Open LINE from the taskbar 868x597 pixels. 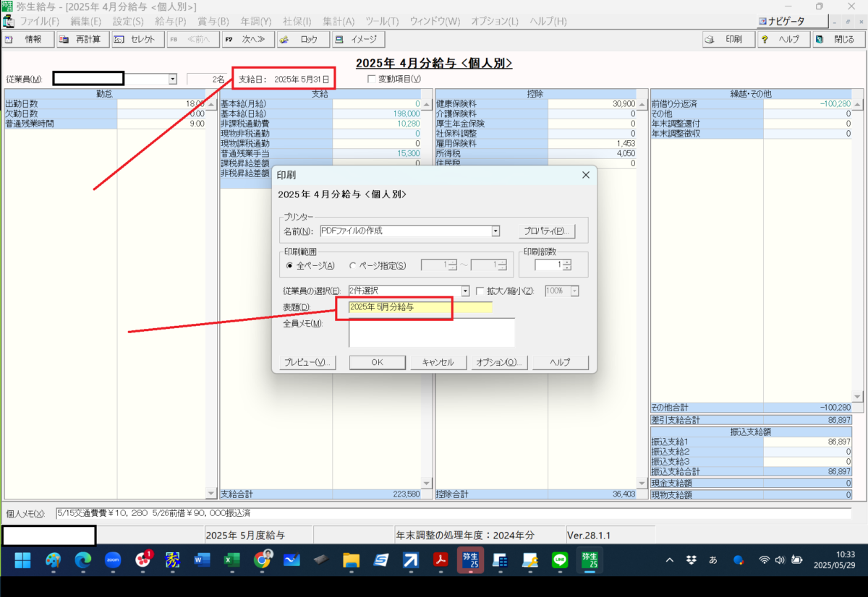point(559,559)
